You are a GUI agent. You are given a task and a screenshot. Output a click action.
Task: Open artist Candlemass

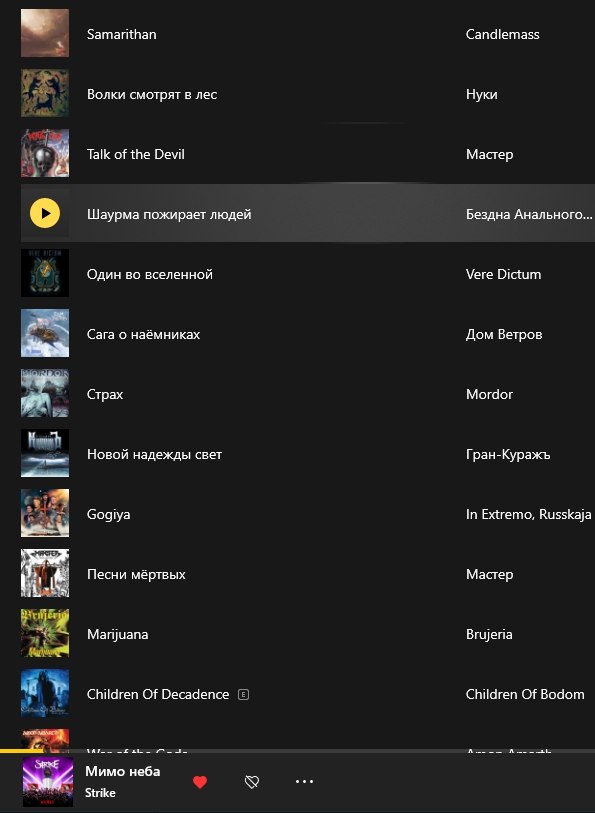[x=503, y=34]
